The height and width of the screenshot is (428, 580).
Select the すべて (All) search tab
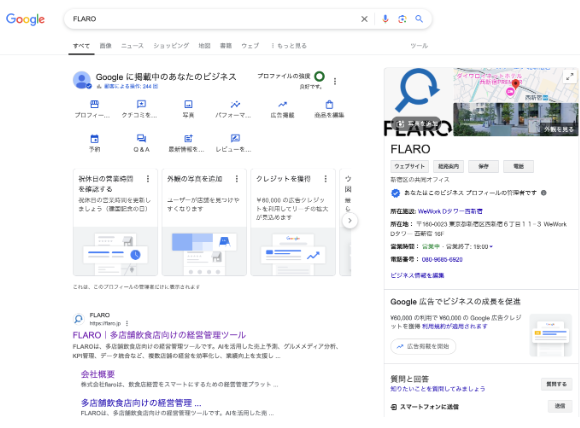pos(81,46)
